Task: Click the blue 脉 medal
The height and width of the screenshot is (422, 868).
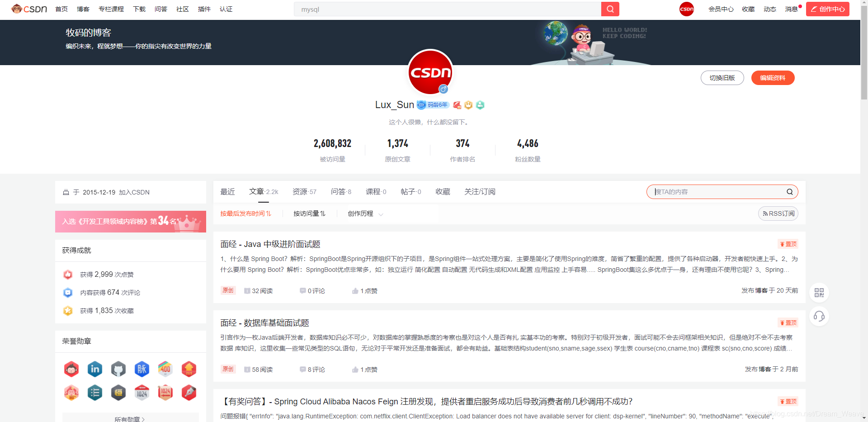Action: pyautogui.click(x=142, y=369)
